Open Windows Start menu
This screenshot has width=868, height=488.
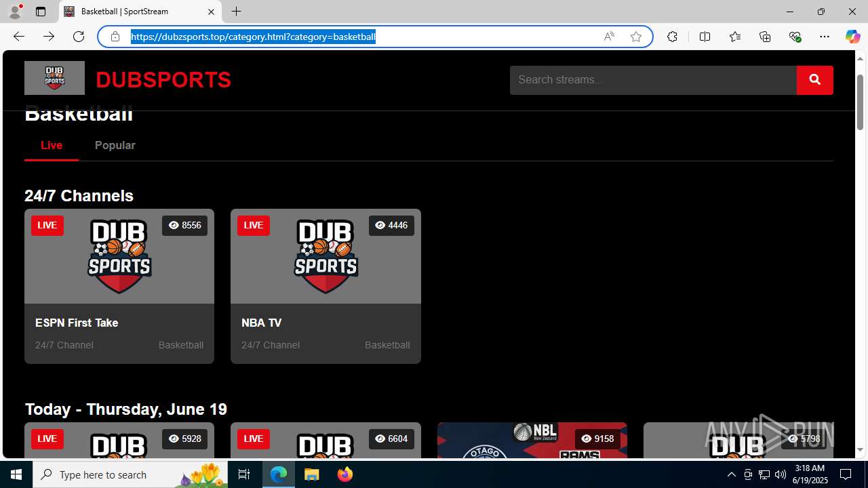tap(16, 474)
